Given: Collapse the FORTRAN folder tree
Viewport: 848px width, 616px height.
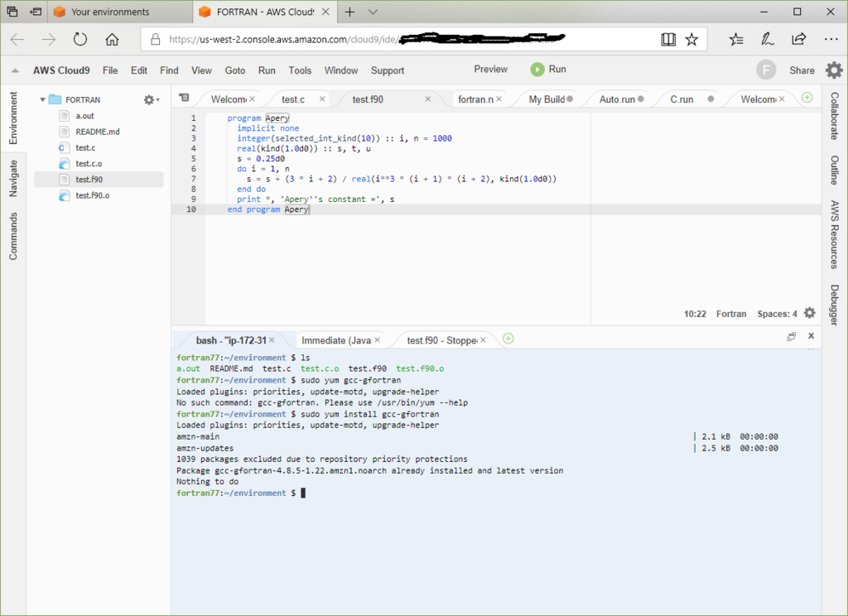Looking at the screenshot, I should [42, 99].
